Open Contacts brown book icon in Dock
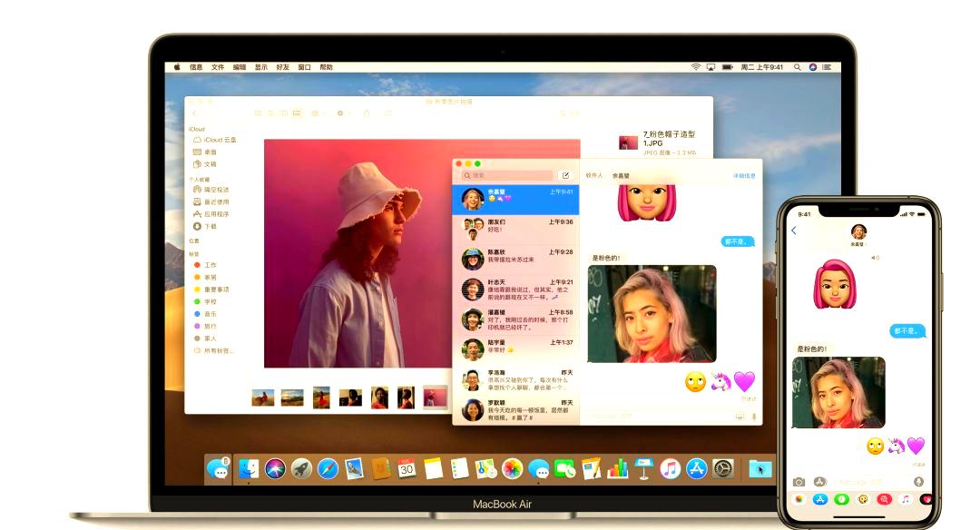This screenshot has width=980, height=530. [380, 468]
